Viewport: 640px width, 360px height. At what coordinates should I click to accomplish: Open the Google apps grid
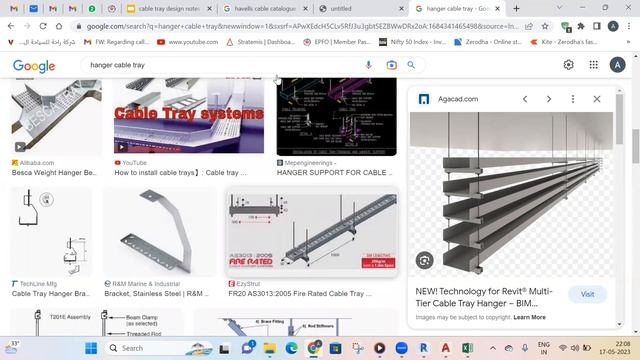point(593,65)
